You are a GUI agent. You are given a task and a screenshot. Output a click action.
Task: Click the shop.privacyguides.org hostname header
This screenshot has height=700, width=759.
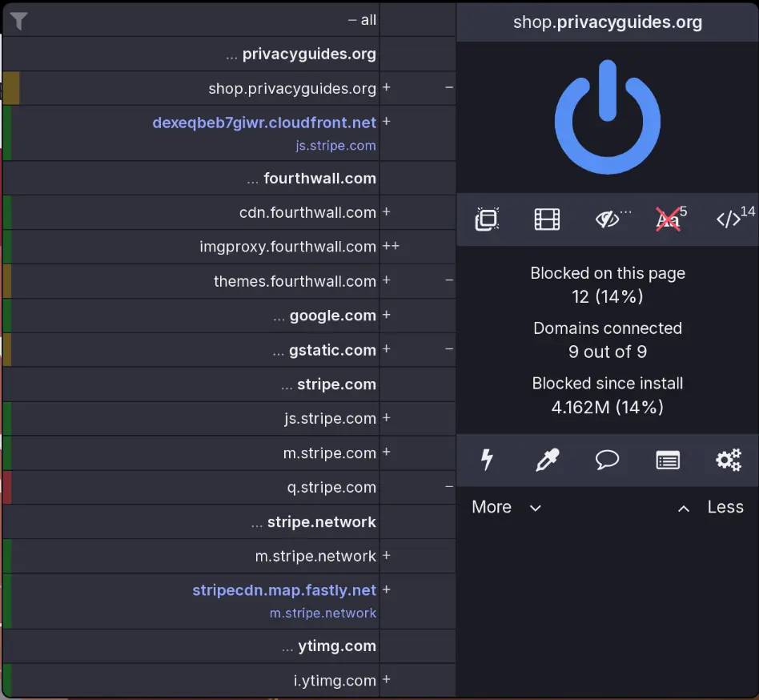point(608,22)
